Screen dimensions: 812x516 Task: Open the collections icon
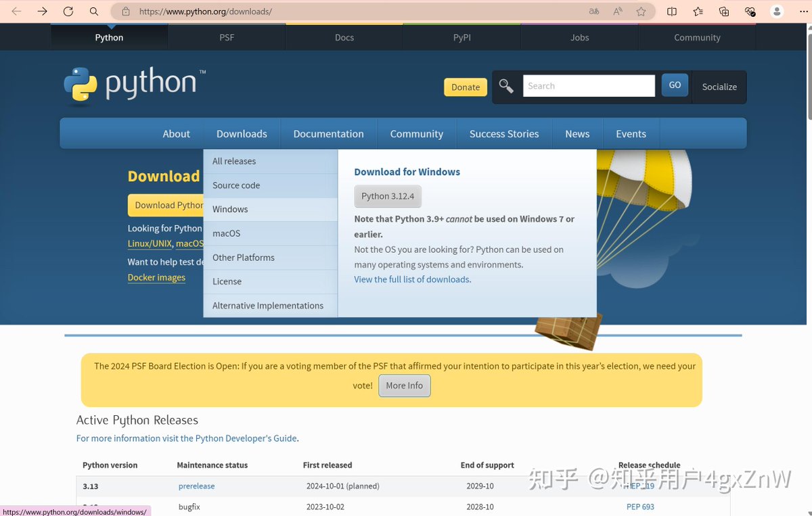click(x=724, y=11)
